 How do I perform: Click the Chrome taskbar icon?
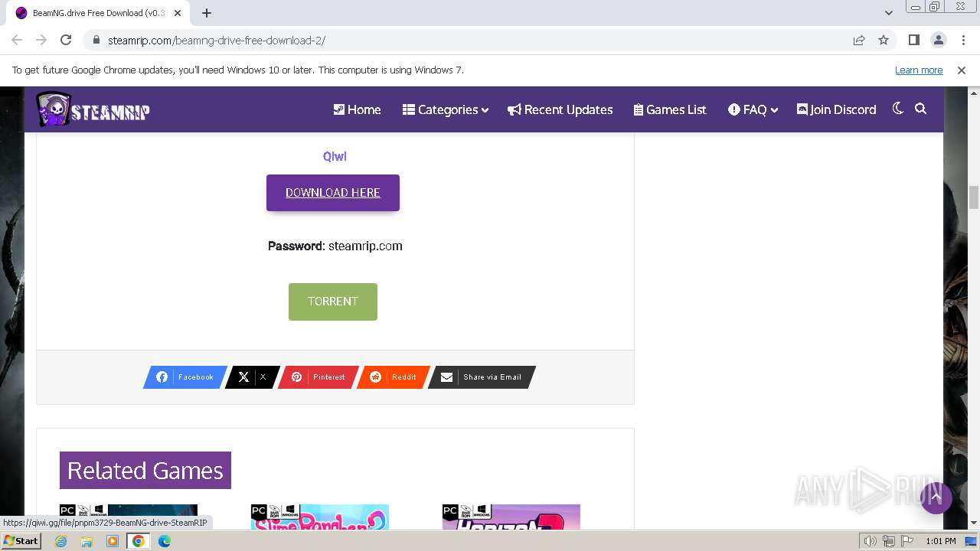click(139, 541)
